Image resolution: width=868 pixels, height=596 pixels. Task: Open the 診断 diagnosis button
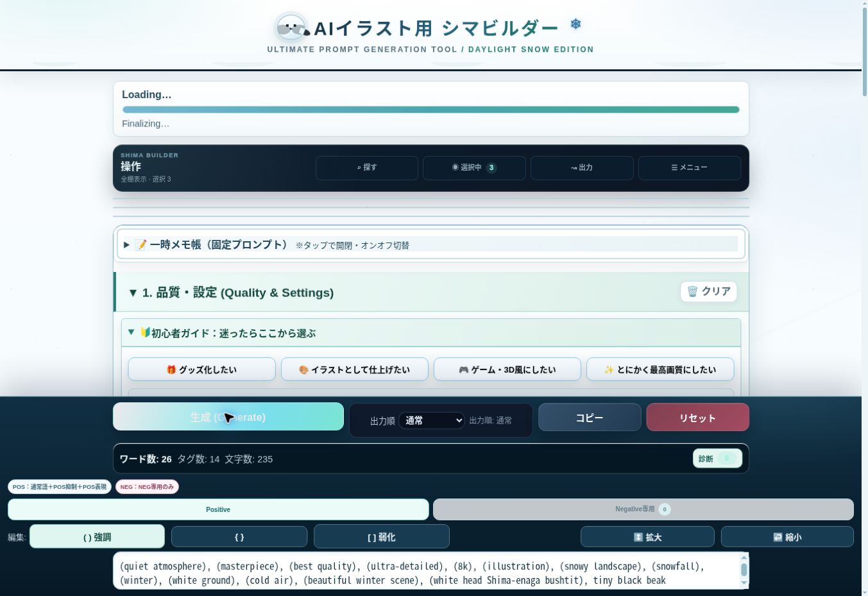[717, 459]
